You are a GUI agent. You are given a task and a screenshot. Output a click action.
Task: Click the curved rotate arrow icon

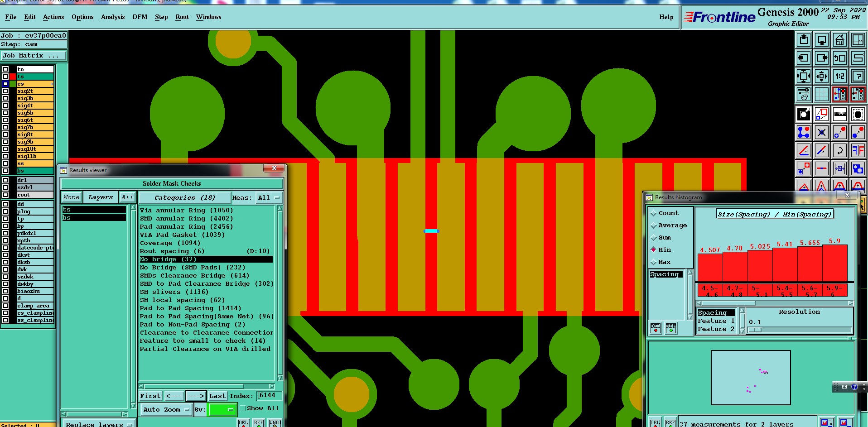[839, 150]
